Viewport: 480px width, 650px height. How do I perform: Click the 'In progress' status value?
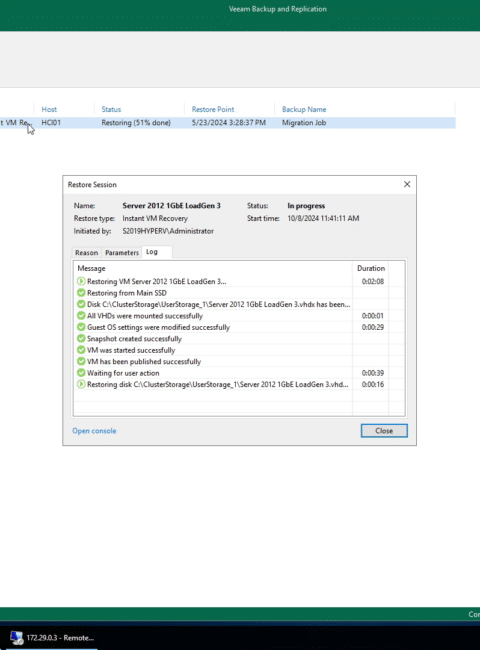click(306, 206)
